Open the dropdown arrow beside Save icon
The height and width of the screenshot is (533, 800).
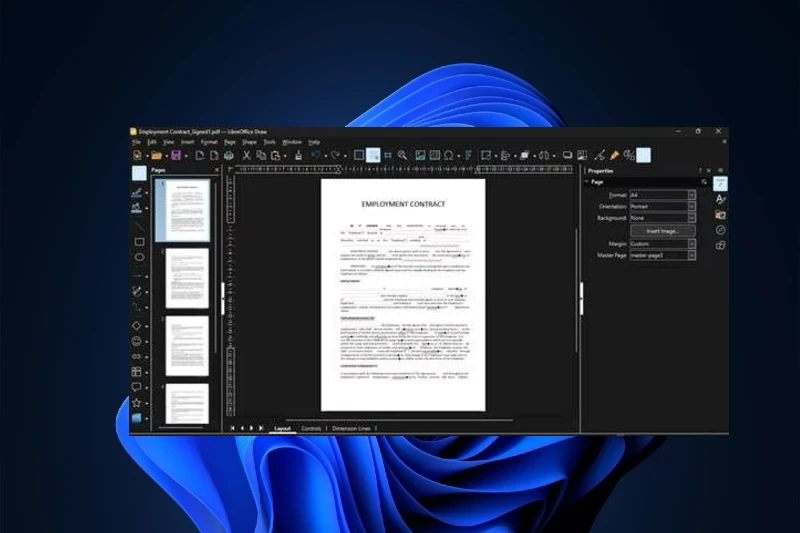click(186, 156)
